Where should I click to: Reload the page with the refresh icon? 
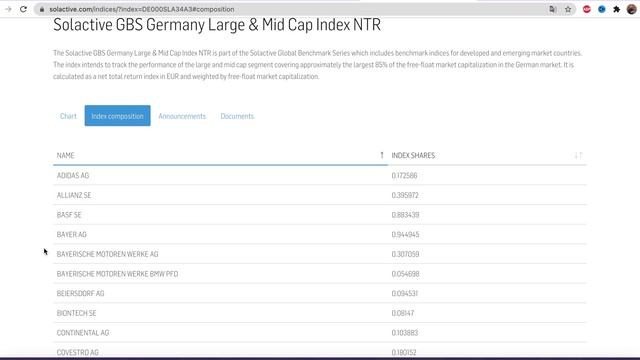pos(23,9)
